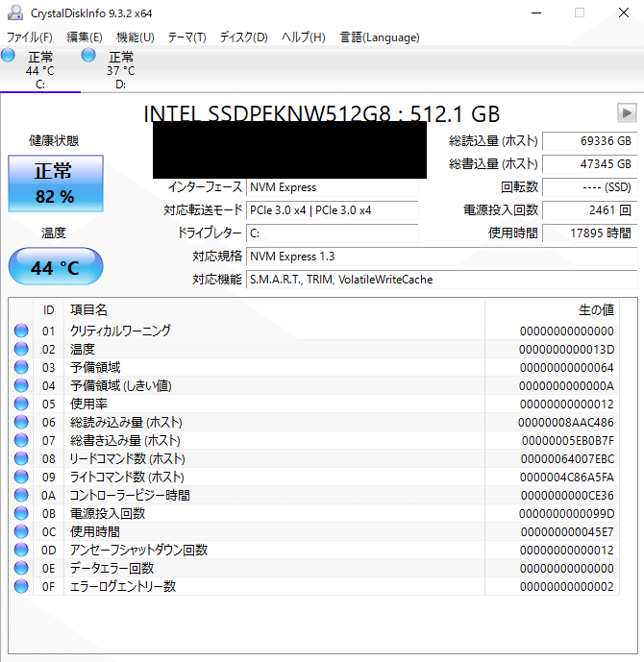The height and width of the screenshot is (662, 644).
Task: Click raw value 000000000013D
Action: pos(567,350)
